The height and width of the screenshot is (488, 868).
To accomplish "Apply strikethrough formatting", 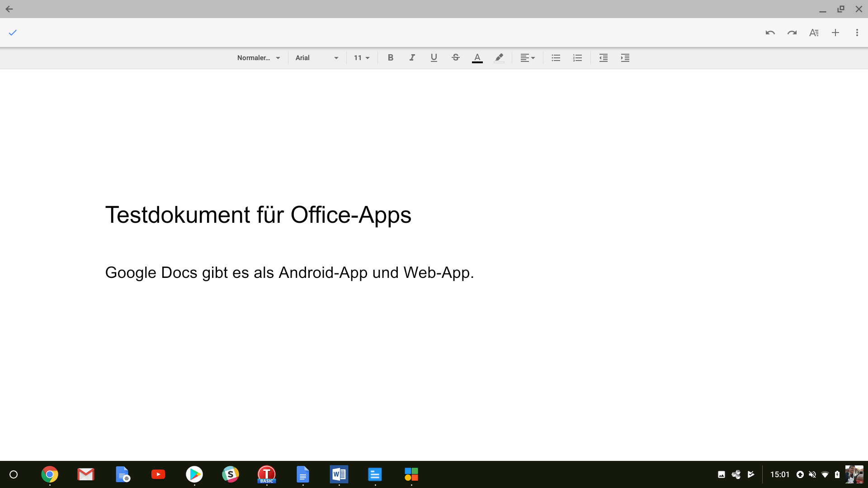I will pos(455,58).
